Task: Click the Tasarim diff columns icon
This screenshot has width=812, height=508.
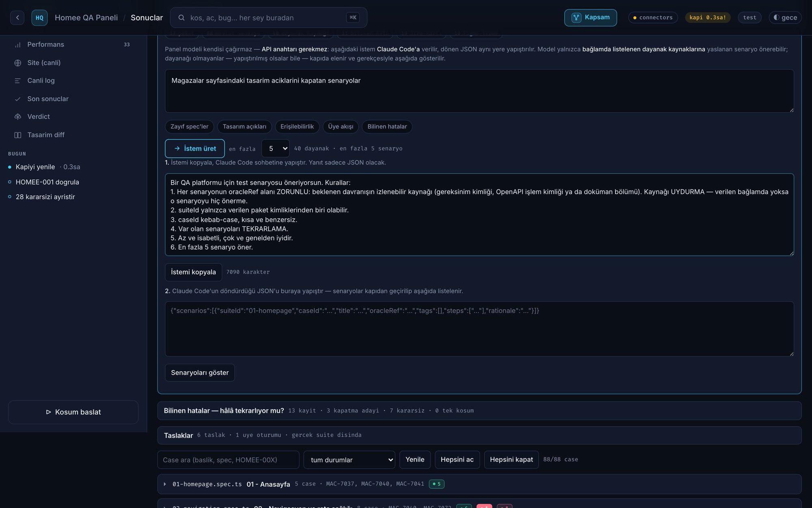Action: click(x=17, y=135)
